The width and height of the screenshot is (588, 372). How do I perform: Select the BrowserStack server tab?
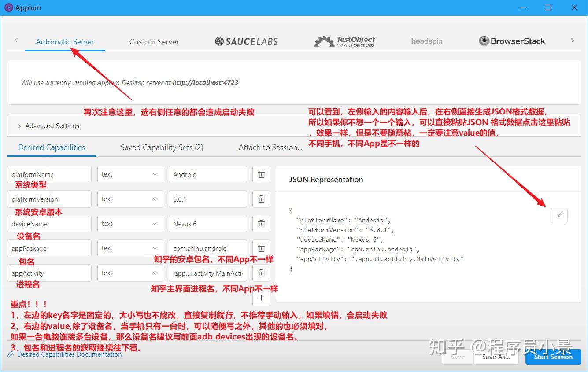tap(512, 41)
